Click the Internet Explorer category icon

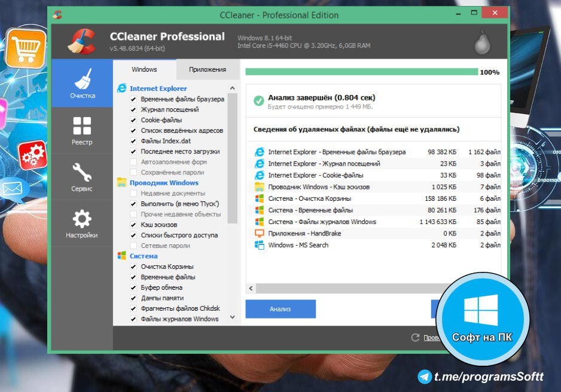pyautogui.click(x=121, y=88)
